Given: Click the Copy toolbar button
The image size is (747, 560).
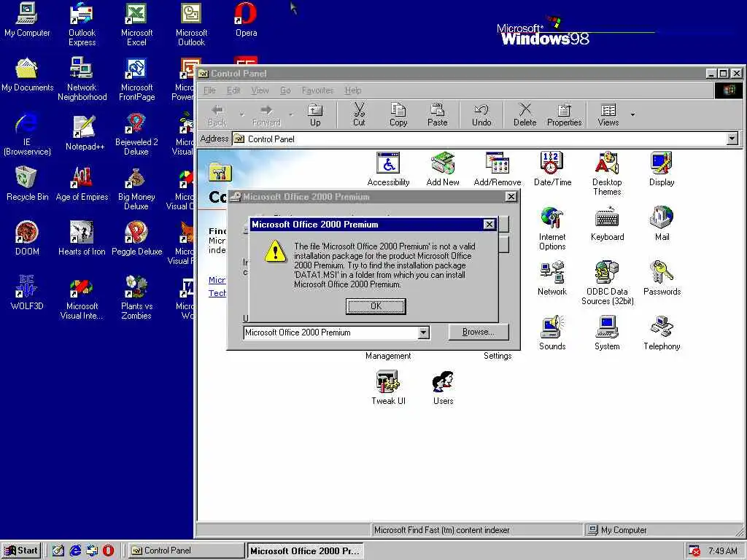Looking at the screenshot, I should (x=398, y=115).
